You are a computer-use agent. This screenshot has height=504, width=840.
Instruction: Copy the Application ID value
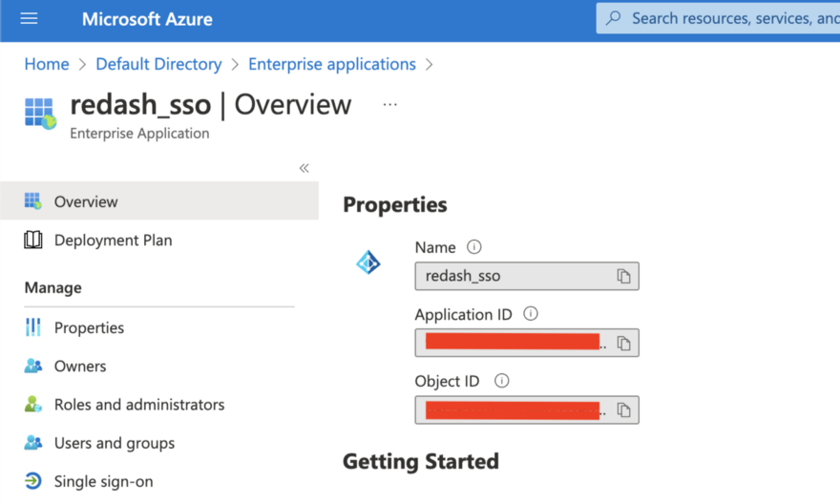click(x=623, y=343)
